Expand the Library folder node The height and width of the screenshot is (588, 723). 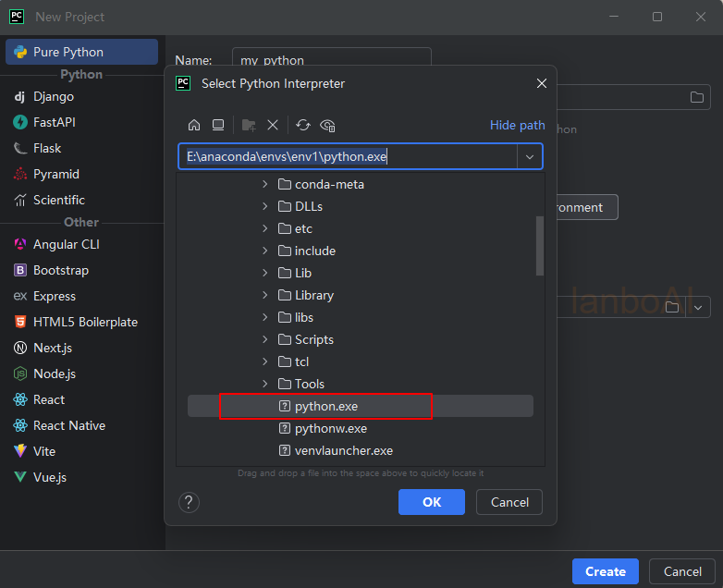pyautogui.click(x=264, y=295)
